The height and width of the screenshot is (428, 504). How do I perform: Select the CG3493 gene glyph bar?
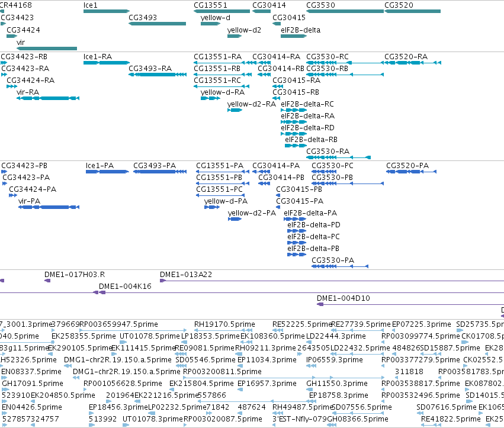157,24
